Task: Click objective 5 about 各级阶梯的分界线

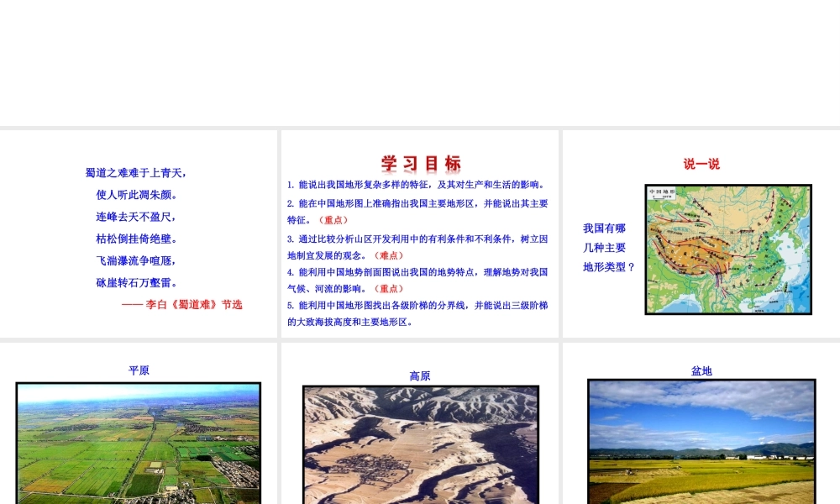Action: (417, 313)
